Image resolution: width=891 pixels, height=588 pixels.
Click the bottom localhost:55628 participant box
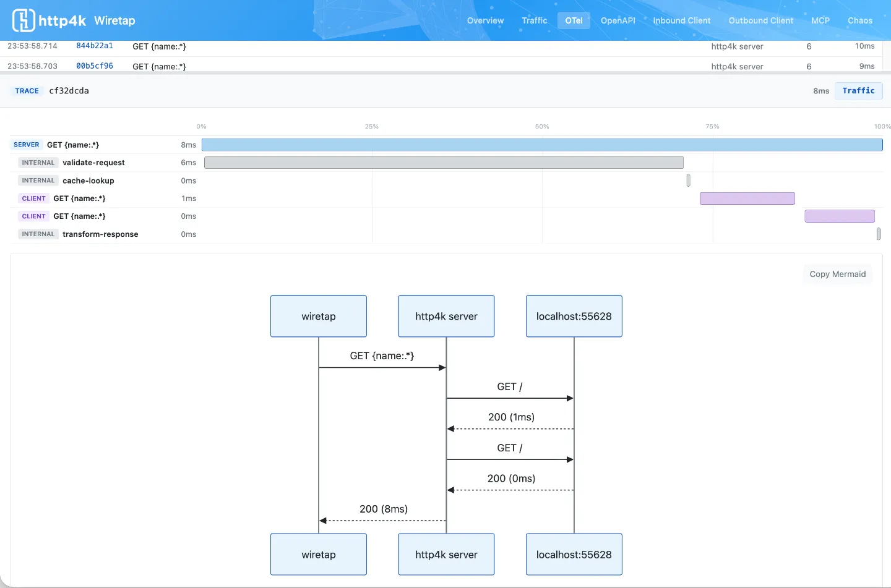(574, 555)
